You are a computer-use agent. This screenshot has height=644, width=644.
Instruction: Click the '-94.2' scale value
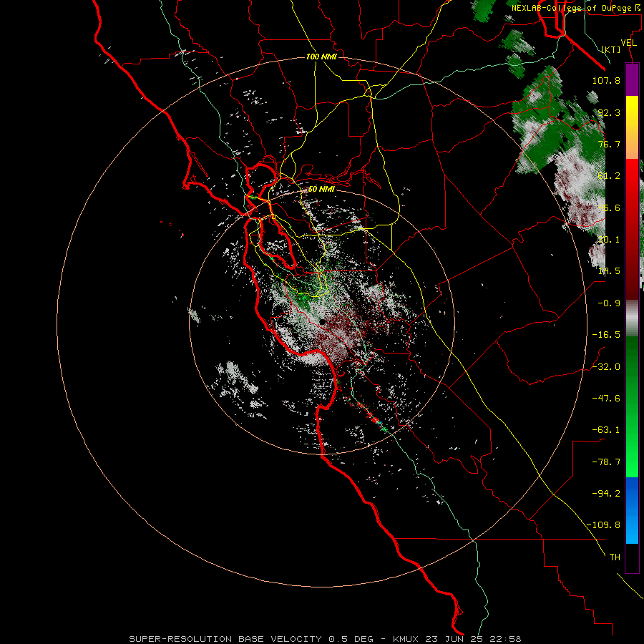point(606,493)
